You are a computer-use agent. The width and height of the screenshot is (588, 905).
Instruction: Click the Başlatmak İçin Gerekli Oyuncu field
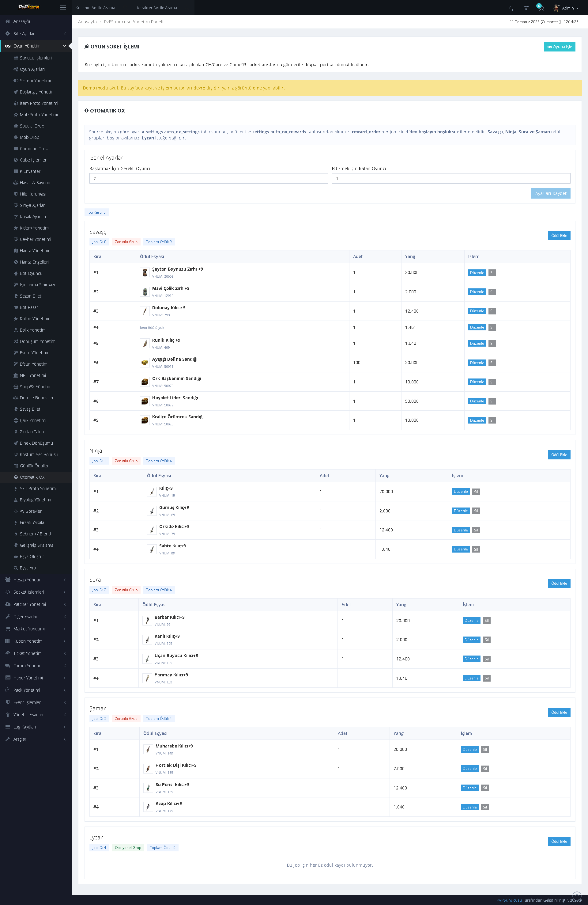(209, 178)
